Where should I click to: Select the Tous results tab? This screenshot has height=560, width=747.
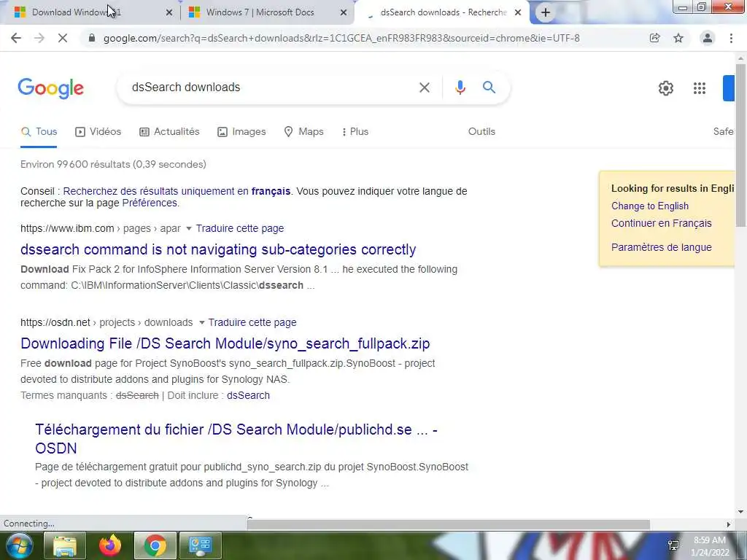point(39,132)
